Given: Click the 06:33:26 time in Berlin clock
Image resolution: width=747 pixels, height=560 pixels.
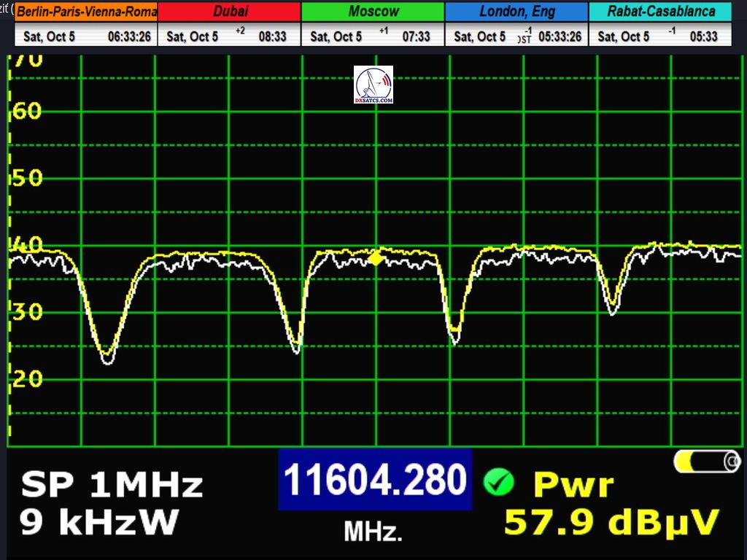Looking at the screenshot, I should [x=129, y=36].
